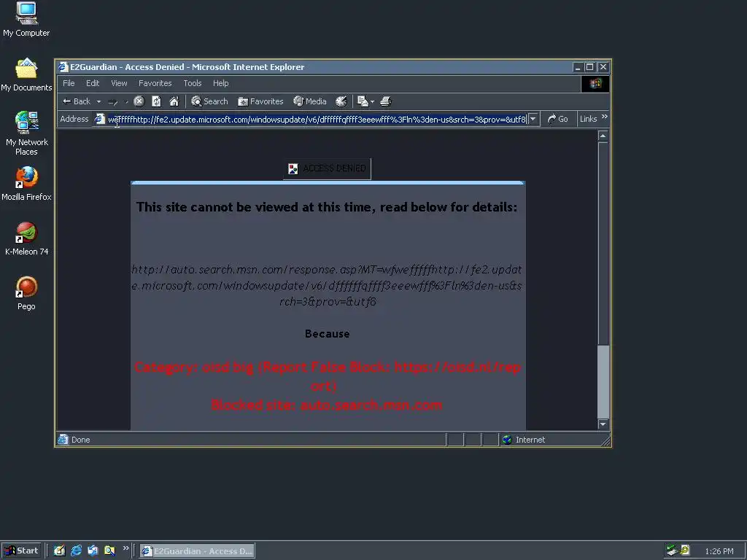Refresh the page using the Refresh icon

point(156,101)
